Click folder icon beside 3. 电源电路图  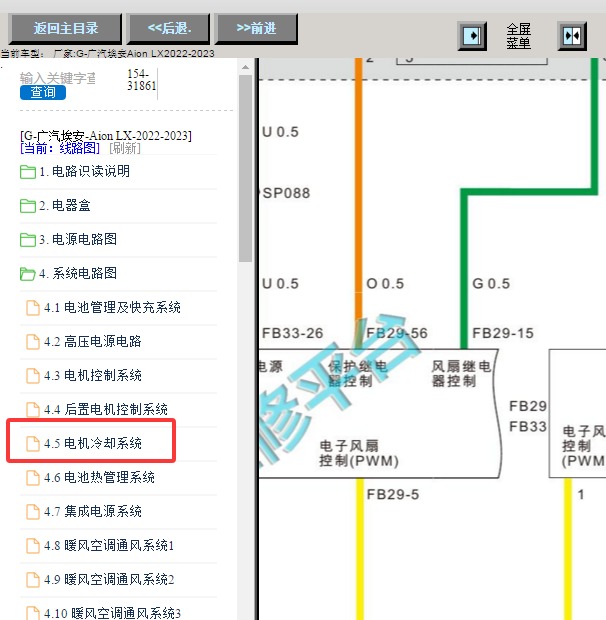(28, 240)
